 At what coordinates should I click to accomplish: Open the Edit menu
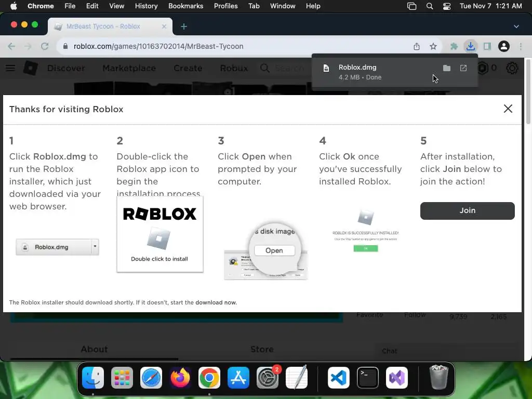(x=92, y=6)
